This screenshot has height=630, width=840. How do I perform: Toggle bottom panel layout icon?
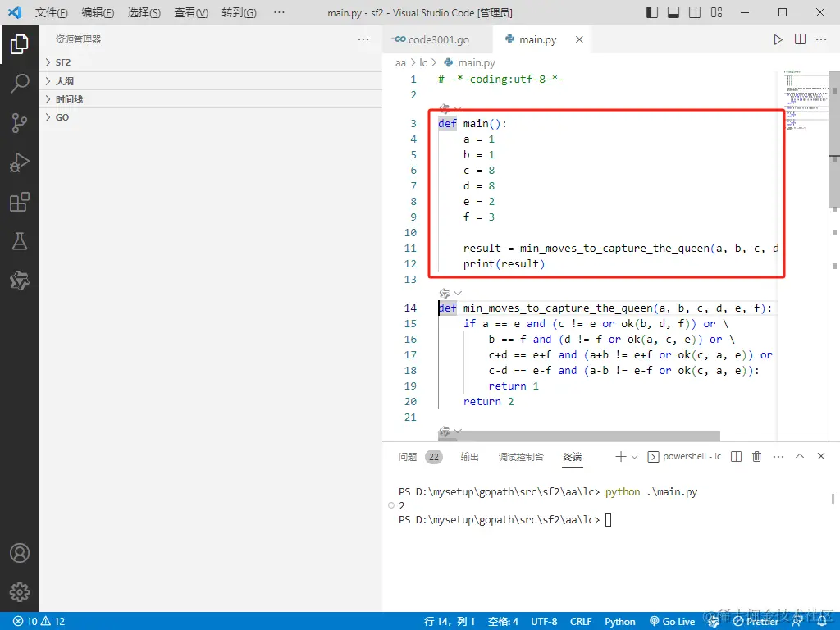click(x=673, y=12)
